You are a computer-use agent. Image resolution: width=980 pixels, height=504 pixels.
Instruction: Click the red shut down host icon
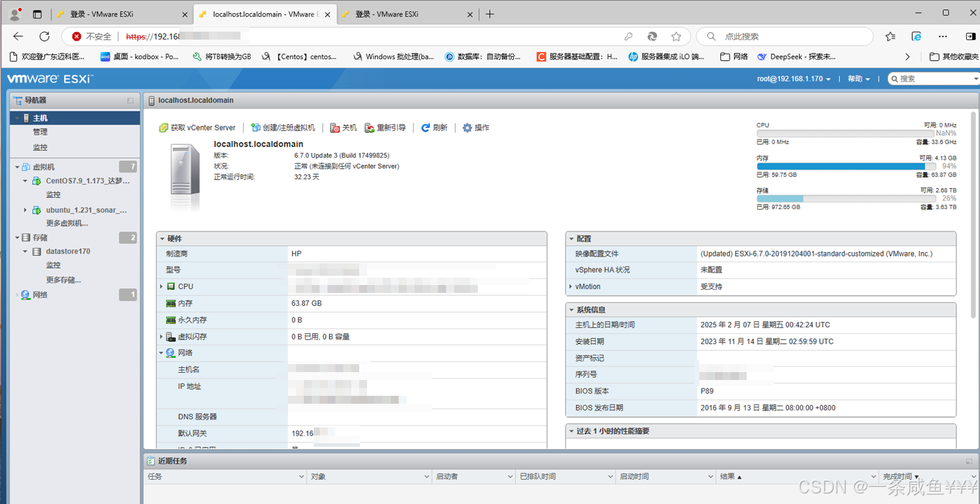(x=335, y=127)
